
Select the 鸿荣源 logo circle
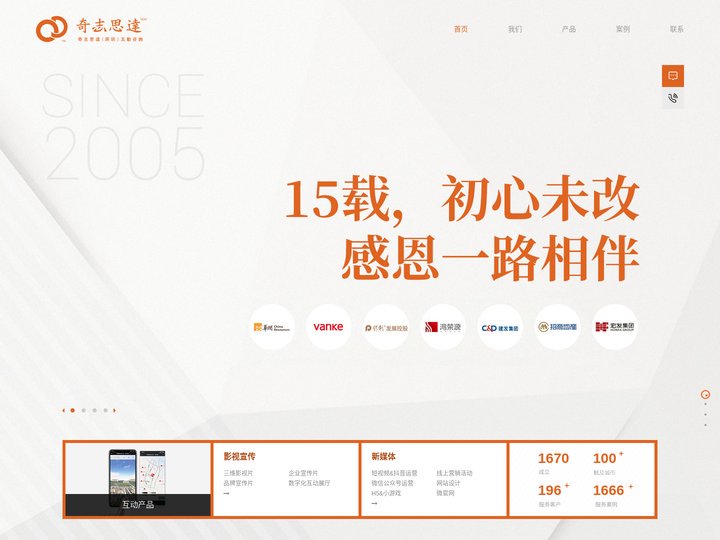click(x=443, y=327)
